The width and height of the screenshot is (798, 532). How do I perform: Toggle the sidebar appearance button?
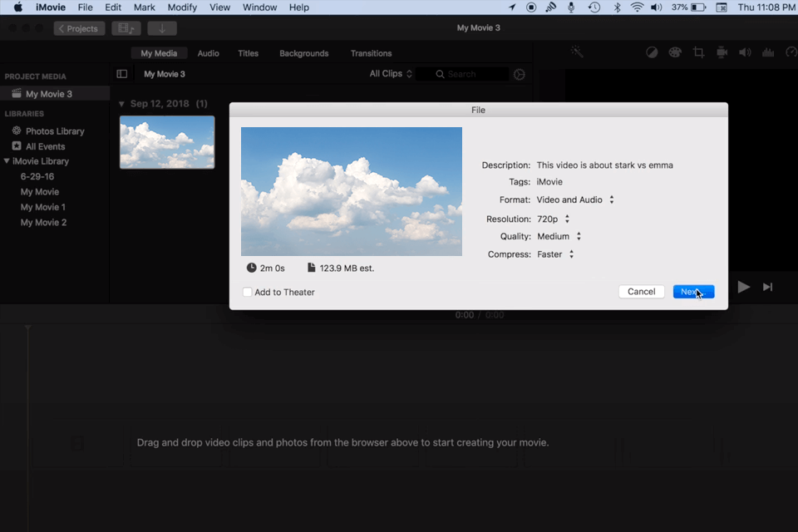pos(121,73)
